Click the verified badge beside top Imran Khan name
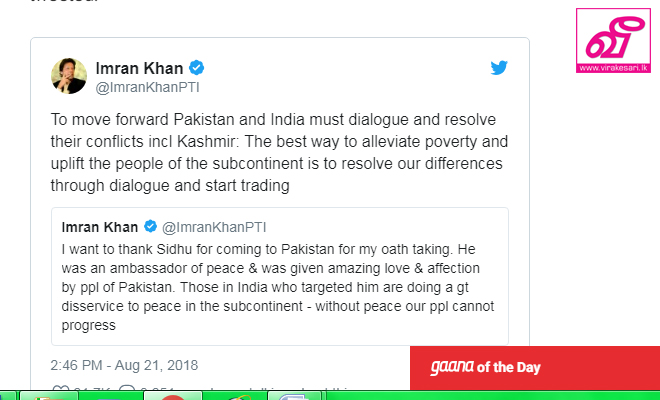The image size is (660, 400). 196,67
